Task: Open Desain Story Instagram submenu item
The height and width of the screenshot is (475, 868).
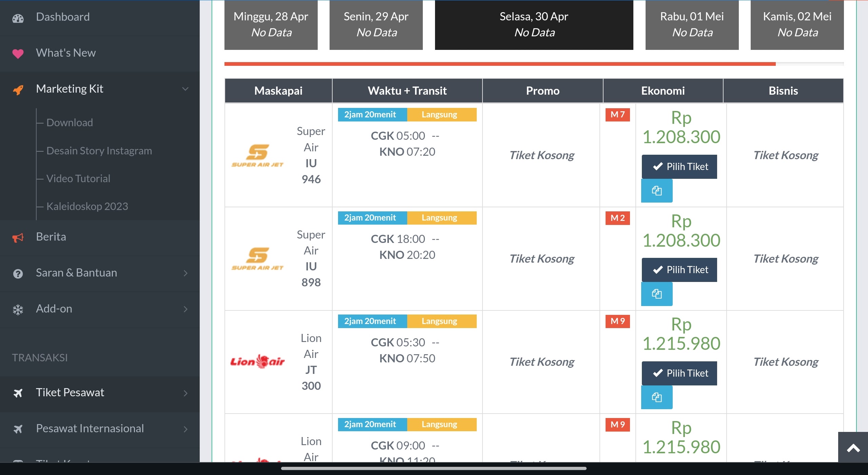Action: 99,151
